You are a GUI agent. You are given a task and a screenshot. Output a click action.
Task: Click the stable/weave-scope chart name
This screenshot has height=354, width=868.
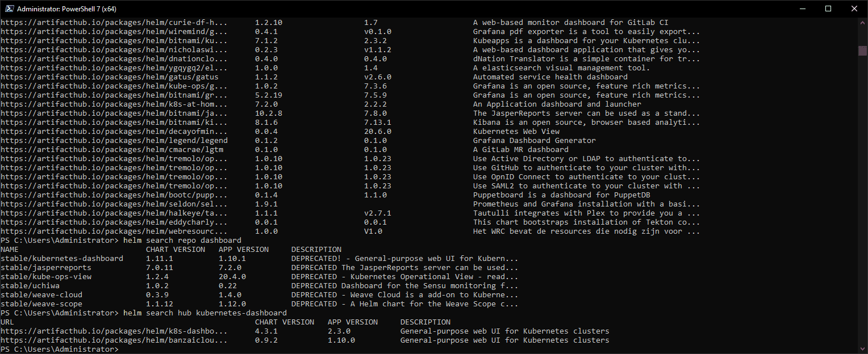pos(41,304)
